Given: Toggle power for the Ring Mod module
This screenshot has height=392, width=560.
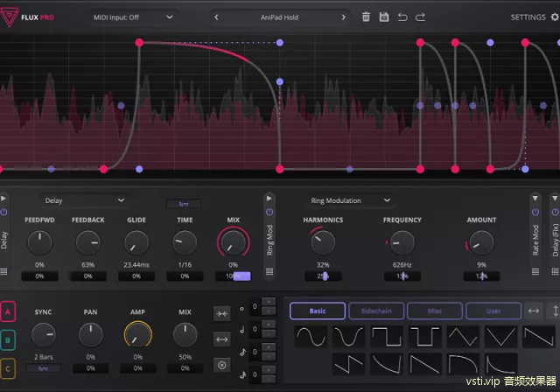Looking at the screenshot, I should click(269, 213).
